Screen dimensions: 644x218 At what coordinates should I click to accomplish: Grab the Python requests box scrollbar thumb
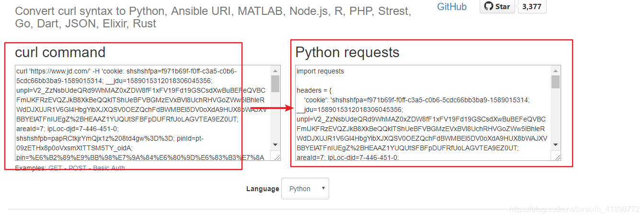pos(555,82)
